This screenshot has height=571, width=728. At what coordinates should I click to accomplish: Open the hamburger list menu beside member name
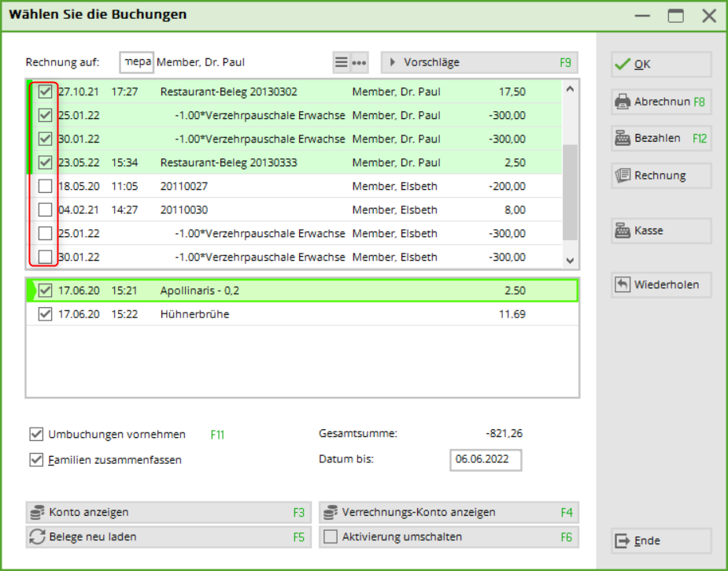[342, 63]
